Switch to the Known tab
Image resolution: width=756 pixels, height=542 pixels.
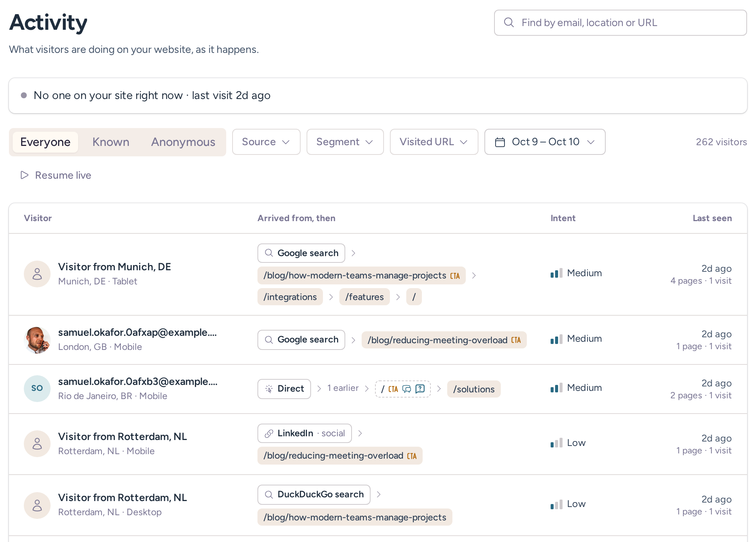point(111,142)
